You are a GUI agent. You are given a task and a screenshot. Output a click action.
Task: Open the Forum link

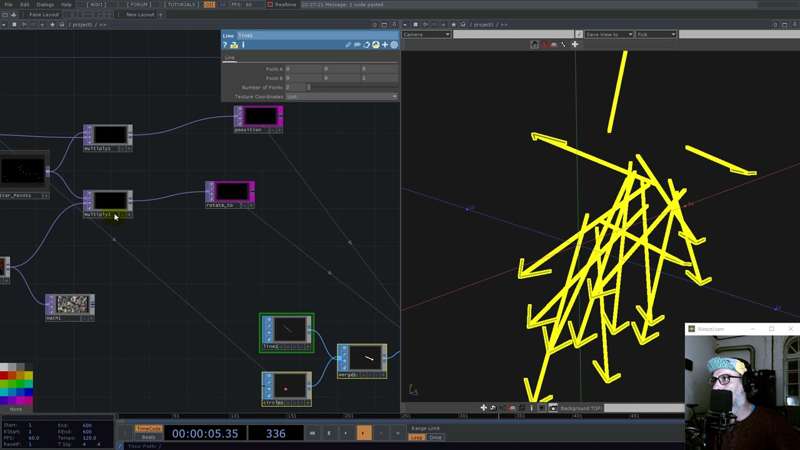click(139, 5)
